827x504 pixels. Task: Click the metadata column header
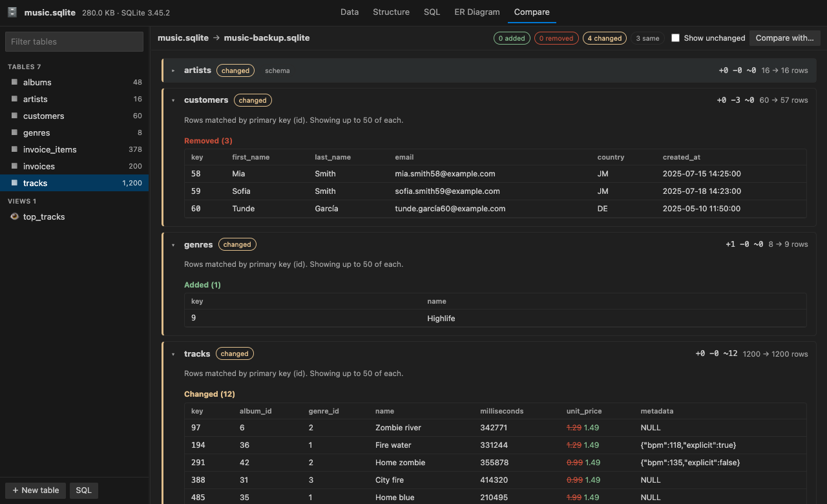coord(657,411)
